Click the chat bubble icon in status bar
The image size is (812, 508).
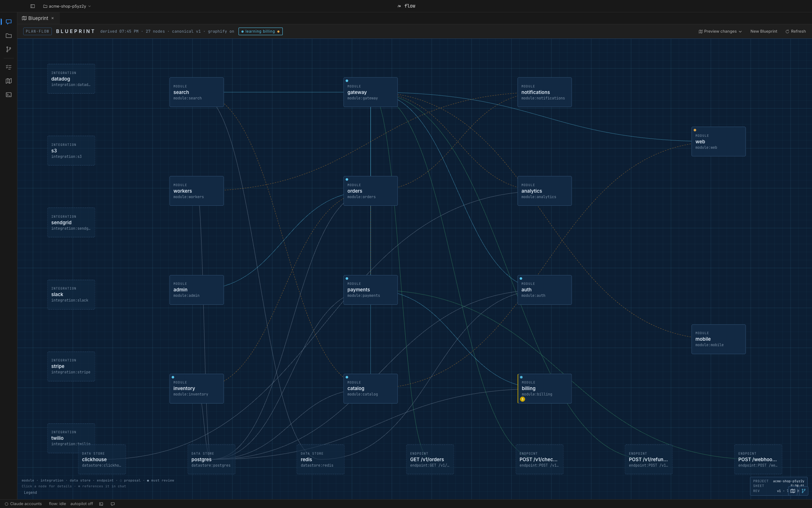113,504
